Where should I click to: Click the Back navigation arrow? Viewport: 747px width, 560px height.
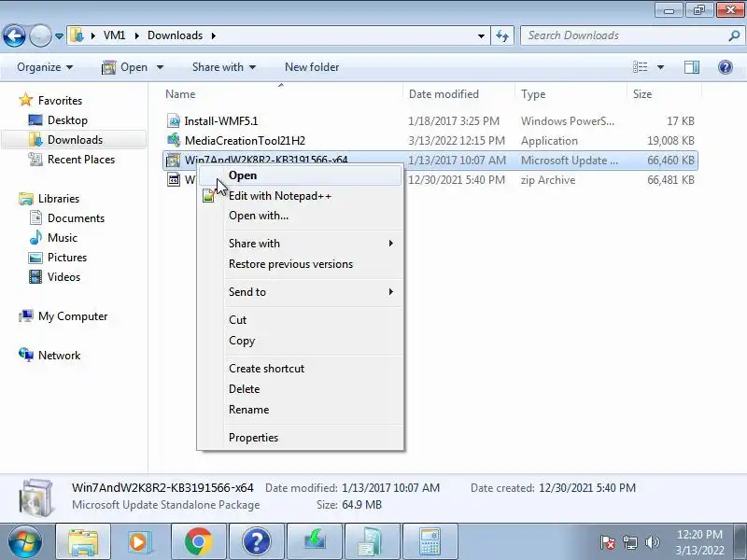point(14,35)
